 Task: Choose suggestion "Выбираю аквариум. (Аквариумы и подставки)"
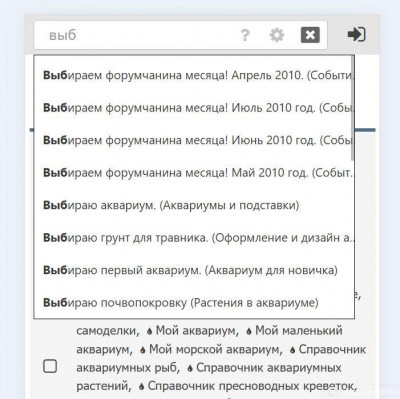tap(194, 205)
